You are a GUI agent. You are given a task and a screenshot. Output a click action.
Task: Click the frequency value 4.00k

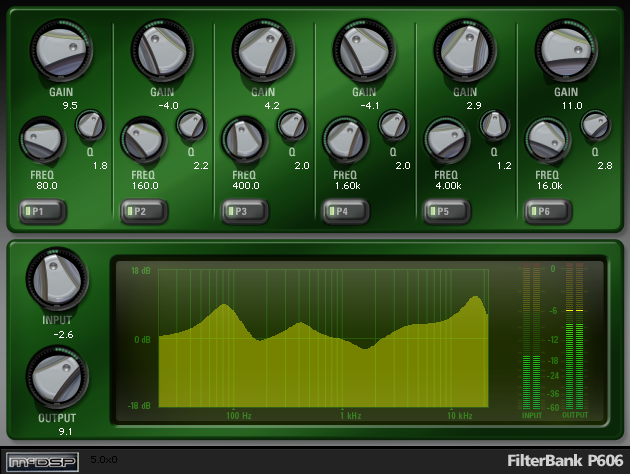[x=448, y=186]
